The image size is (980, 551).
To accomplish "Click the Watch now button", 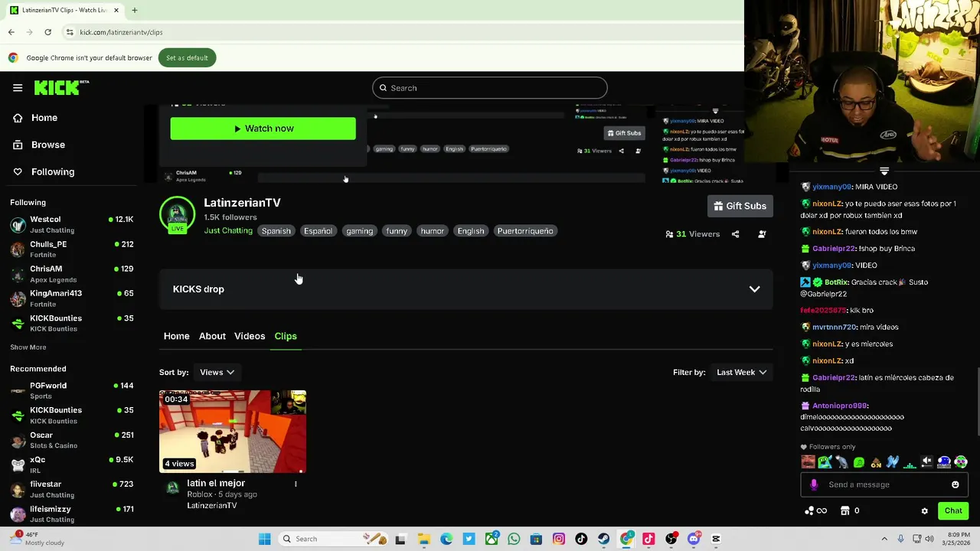I will [263, 129].
